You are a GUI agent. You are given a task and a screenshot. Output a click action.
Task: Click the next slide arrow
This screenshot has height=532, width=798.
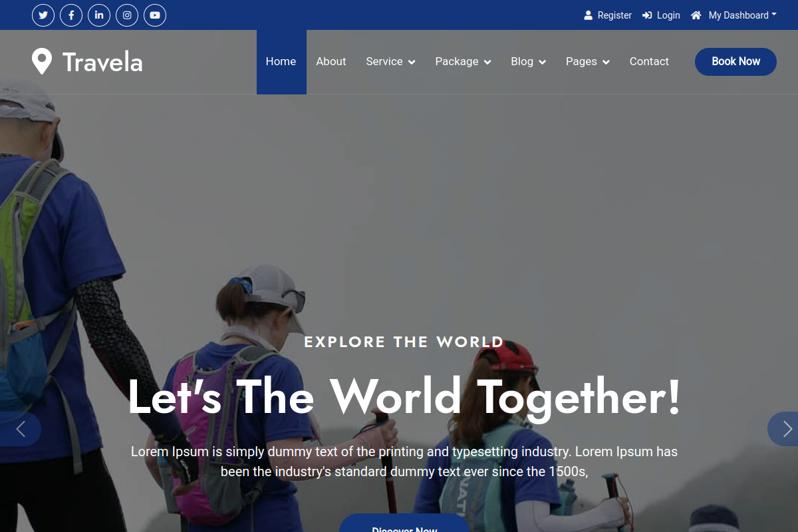(783, 429)
